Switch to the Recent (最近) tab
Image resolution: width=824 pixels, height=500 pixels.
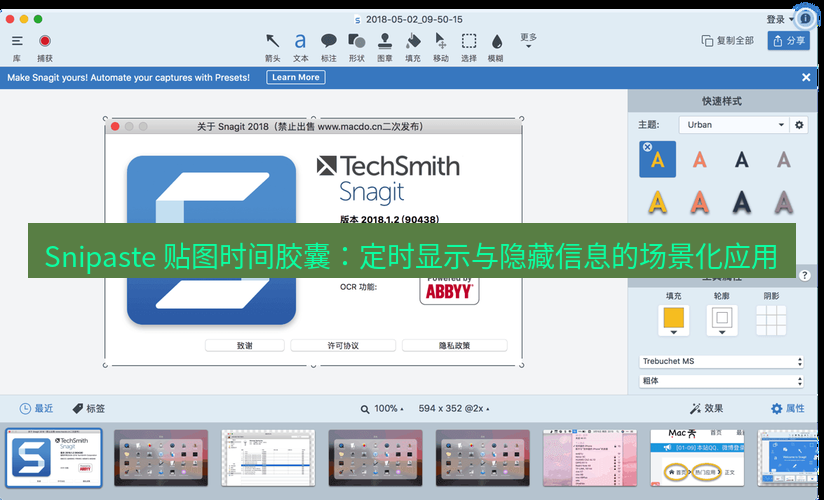[36, 409]
